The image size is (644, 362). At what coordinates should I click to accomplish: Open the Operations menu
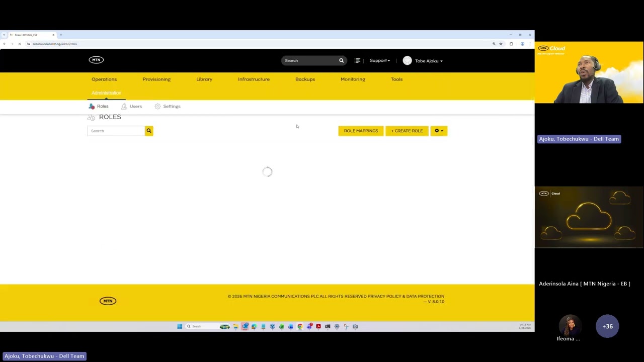click(x=104, y=79)
